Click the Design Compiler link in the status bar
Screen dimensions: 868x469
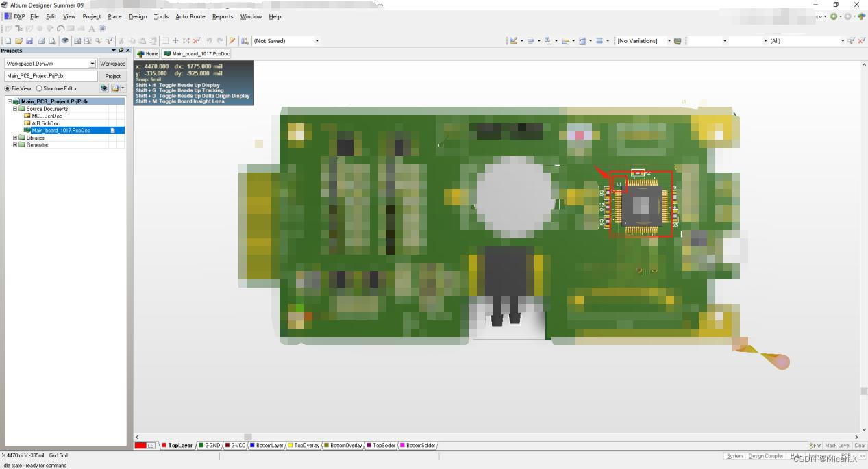click(765, 455)
